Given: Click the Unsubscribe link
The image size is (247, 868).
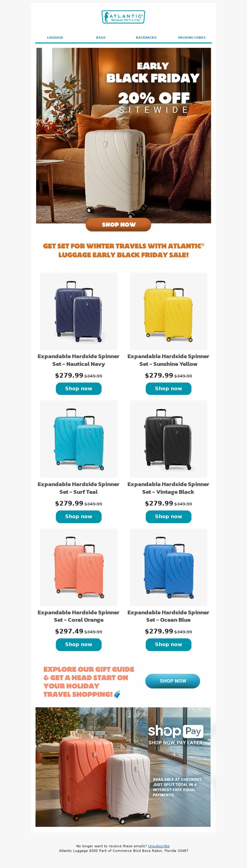Looking at the screenshot, I should point(159,846).
